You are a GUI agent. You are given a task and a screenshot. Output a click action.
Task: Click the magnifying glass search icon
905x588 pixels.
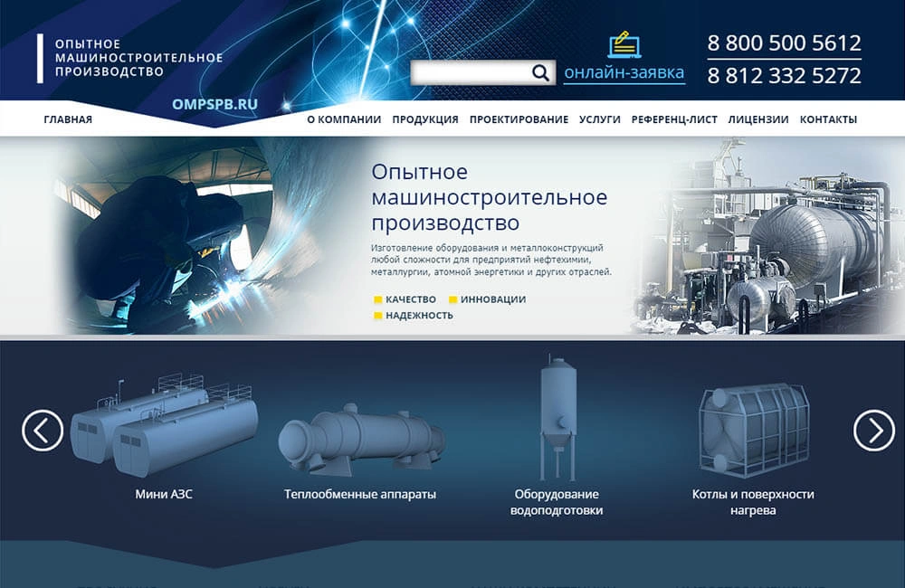click(x=540, y=73)
